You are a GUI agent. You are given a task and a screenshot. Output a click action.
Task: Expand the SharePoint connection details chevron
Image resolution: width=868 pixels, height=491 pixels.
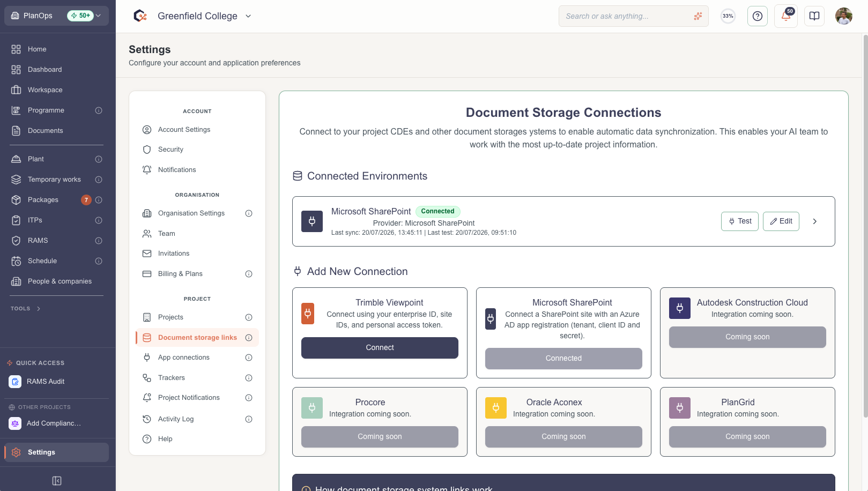point(815,221)
